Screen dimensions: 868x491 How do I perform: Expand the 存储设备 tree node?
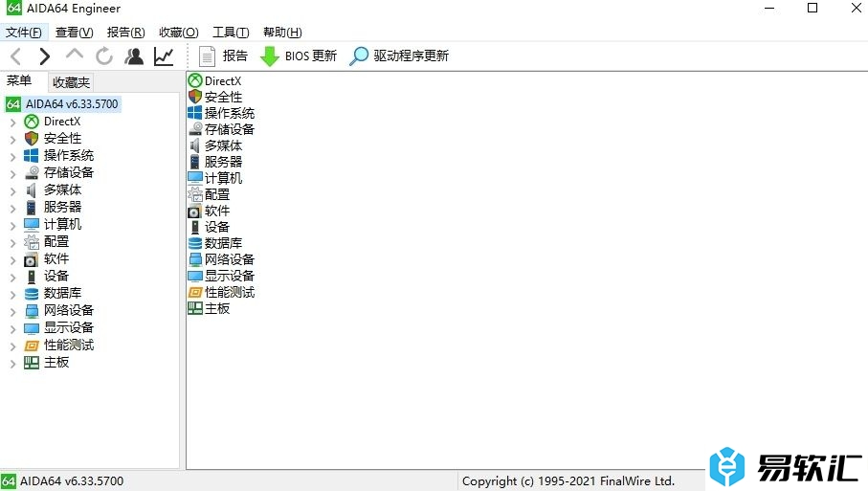(12, 174)
